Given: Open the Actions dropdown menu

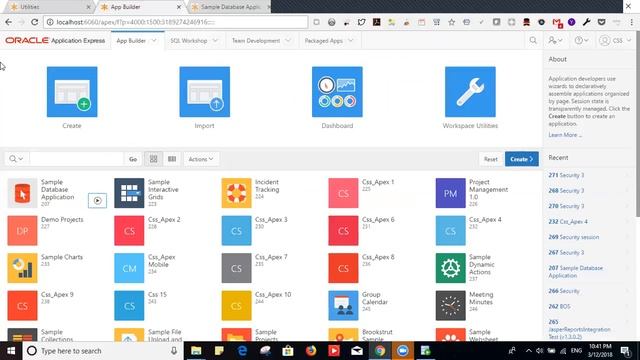Looking at the screenshot, I should click(x=201, y=159).
